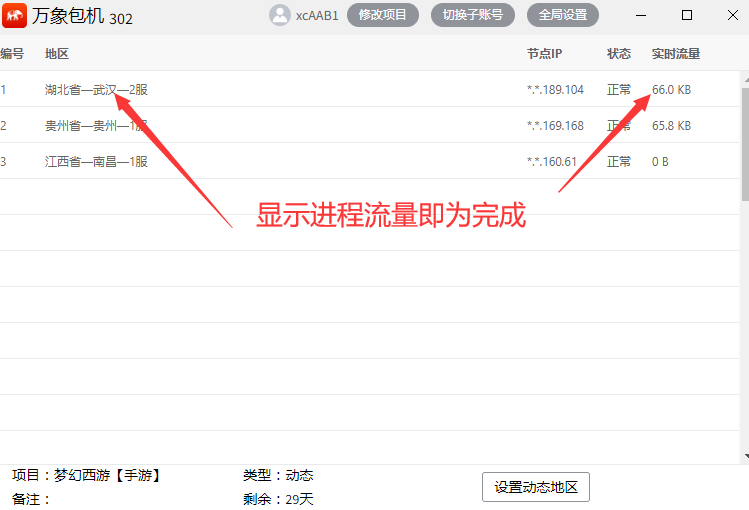Click the user avatar icon
The image size is (749, 510).
[279, 15]
